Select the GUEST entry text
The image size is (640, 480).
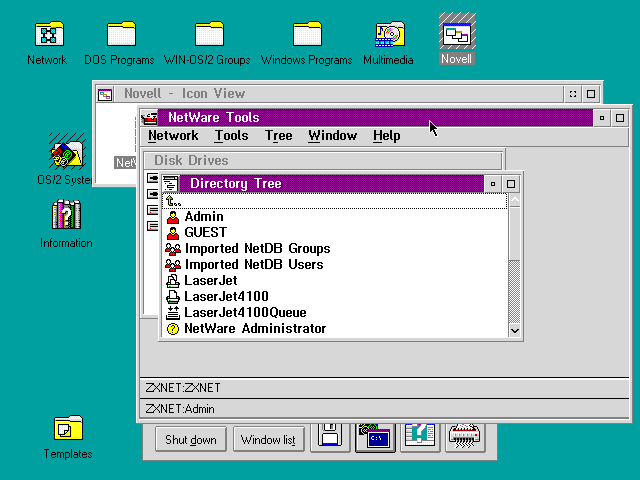coord(205,233)
